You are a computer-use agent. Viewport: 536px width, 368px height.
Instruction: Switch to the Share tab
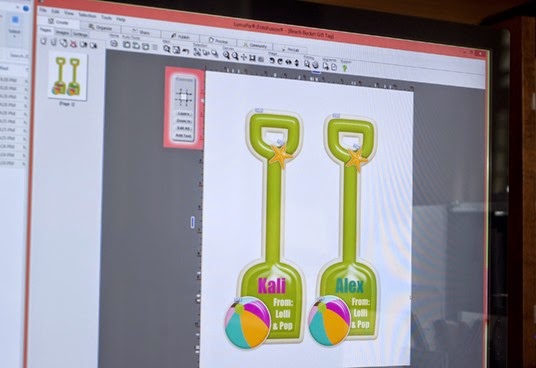pos(140,32)
